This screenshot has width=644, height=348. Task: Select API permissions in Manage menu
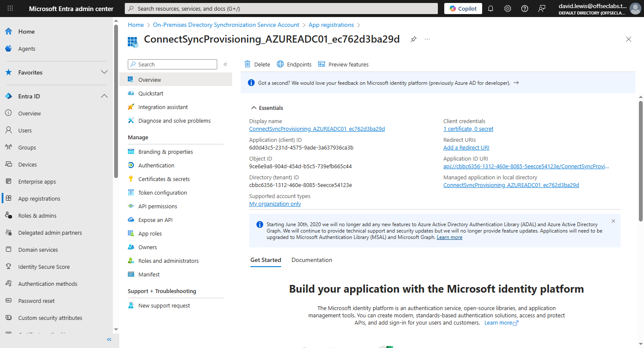tap(158, 206)
